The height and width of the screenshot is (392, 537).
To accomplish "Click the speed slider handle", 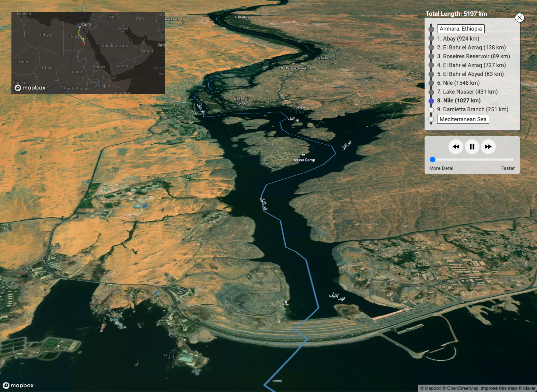I will pos(433,160).
